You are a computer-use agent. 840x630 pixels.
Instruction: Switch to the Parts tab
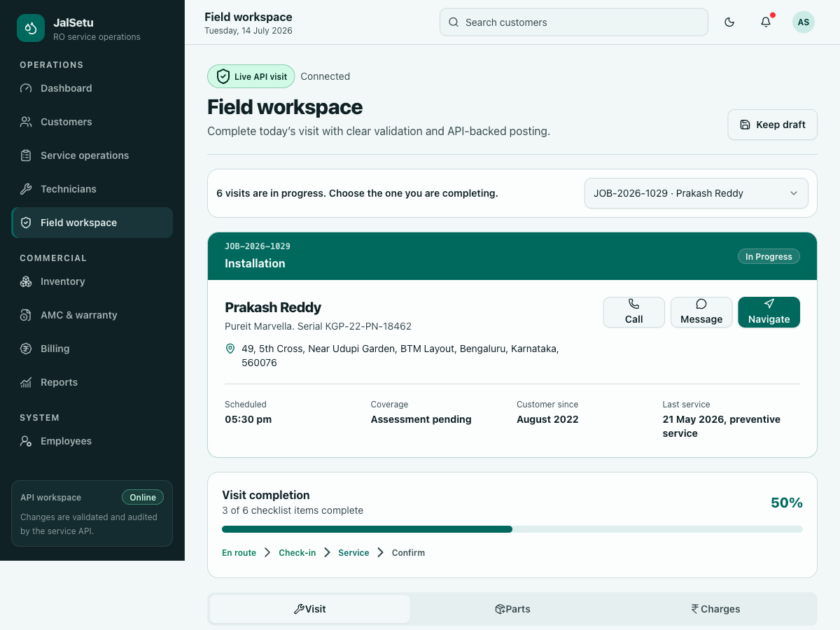pos(512,609)
